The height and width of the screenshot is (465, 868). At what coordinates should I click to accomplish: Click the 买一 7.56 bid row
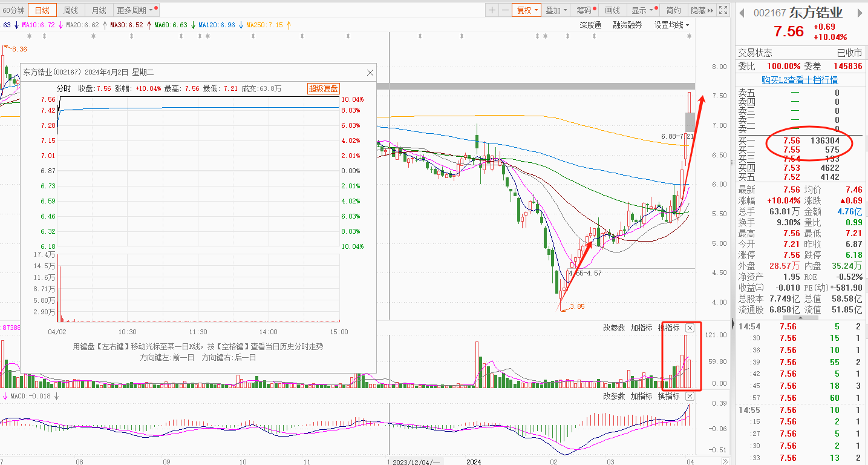click(800, 140)
